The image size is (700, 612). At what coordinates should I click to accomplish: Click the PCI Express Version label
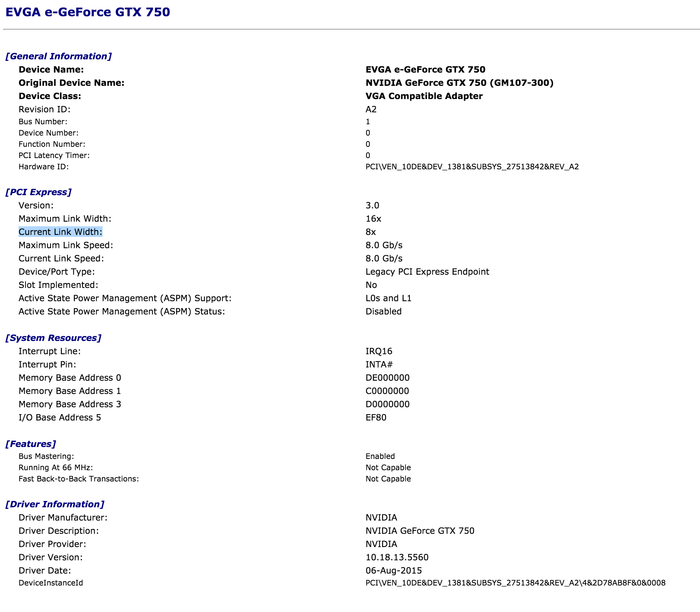pos(36,205)
